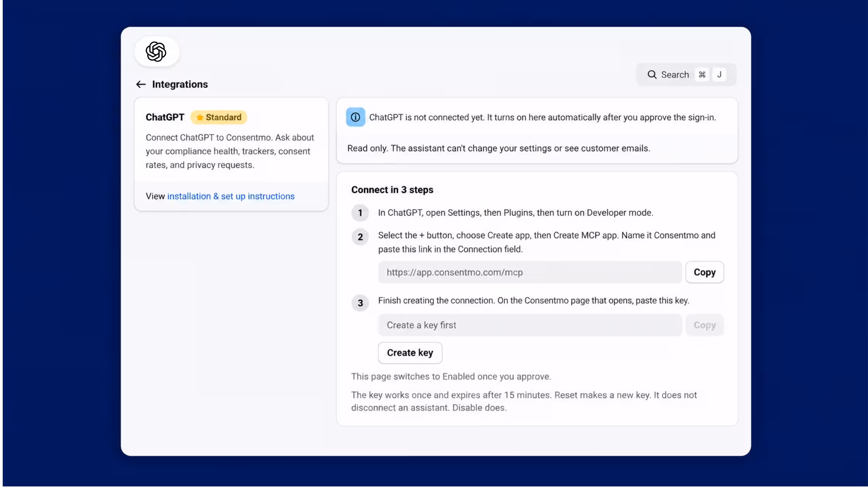Click the 'Create a key first' field
868x488 pixels.
(x=530, y=325)
